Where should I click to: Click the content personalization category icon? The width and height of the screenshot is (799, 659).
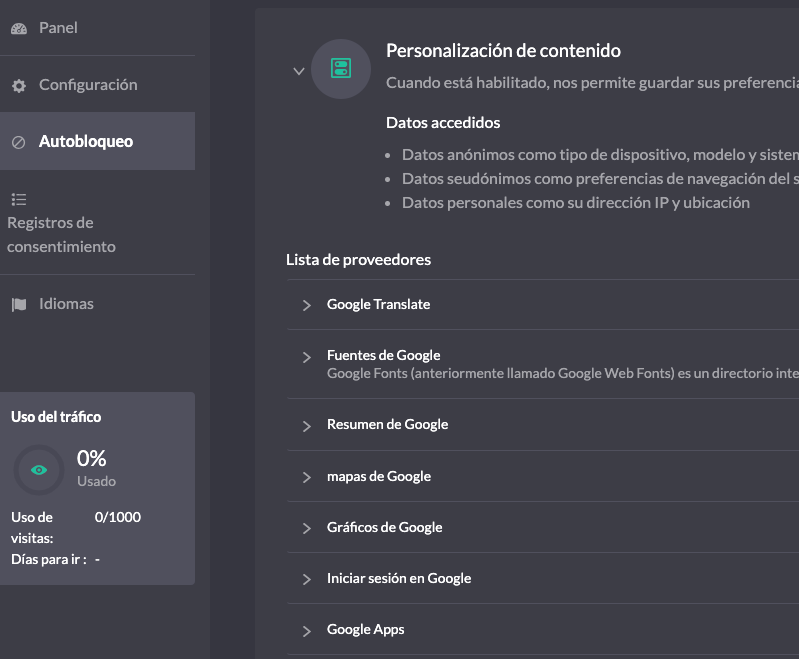[341, 68]
